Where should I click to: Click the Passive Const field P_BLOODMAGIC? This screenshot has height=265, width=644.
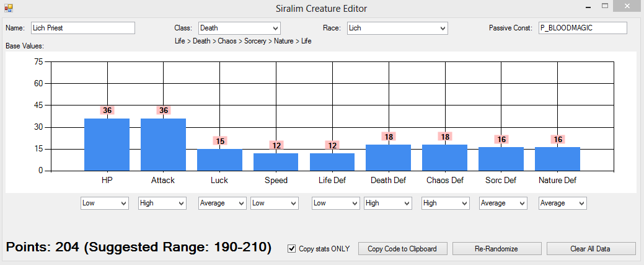click(583, 28)
